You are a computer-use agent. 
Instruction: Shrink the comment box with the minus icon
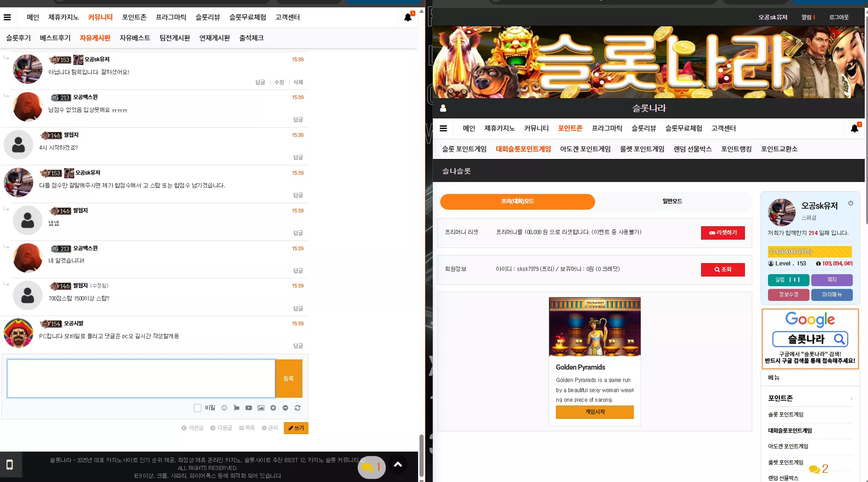click(x=285, y=408)
